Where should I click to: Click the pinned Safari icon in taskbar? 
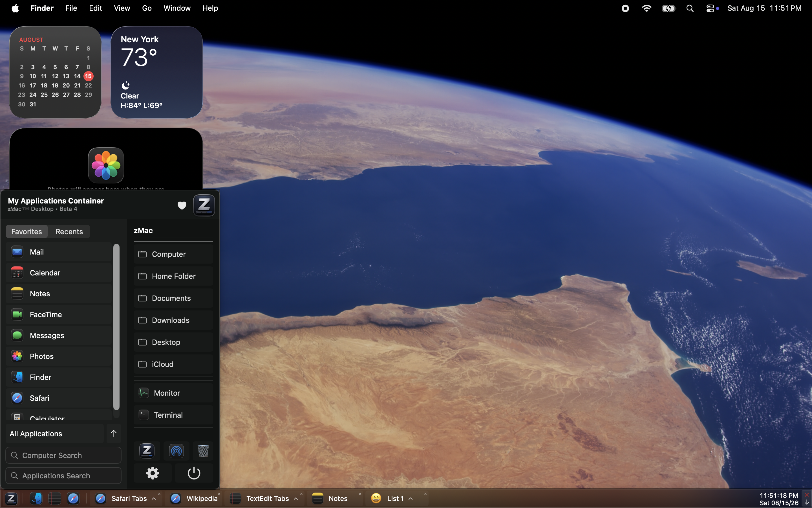click(73, 499)
